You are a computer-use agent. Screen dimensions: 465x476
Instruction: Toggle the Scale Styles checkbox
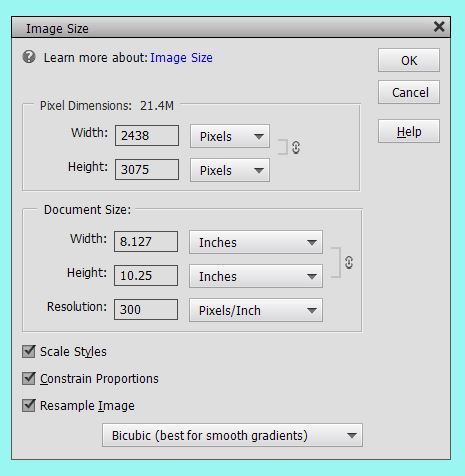[29, 351]
